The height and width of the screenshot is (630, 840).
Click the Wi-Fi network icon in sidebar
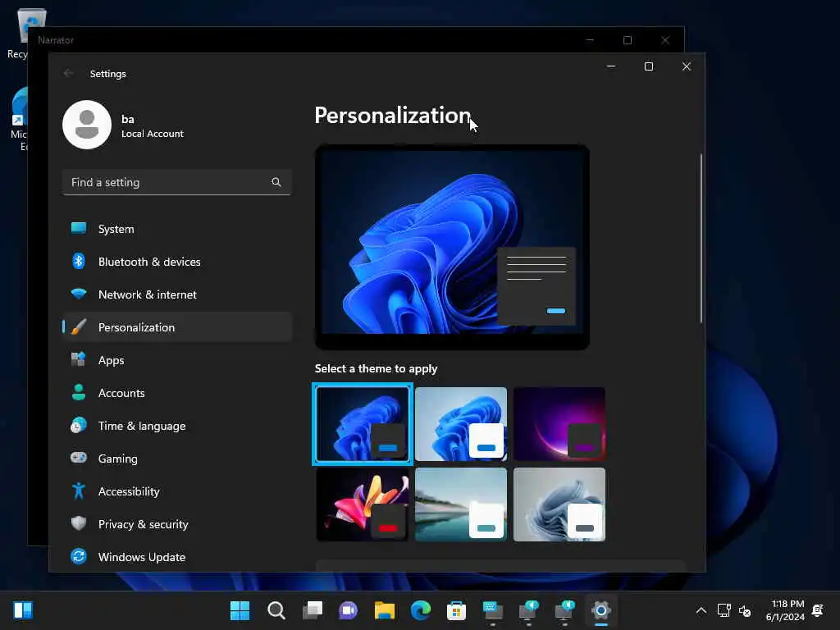pyautogui.click(x=79, y=294)
